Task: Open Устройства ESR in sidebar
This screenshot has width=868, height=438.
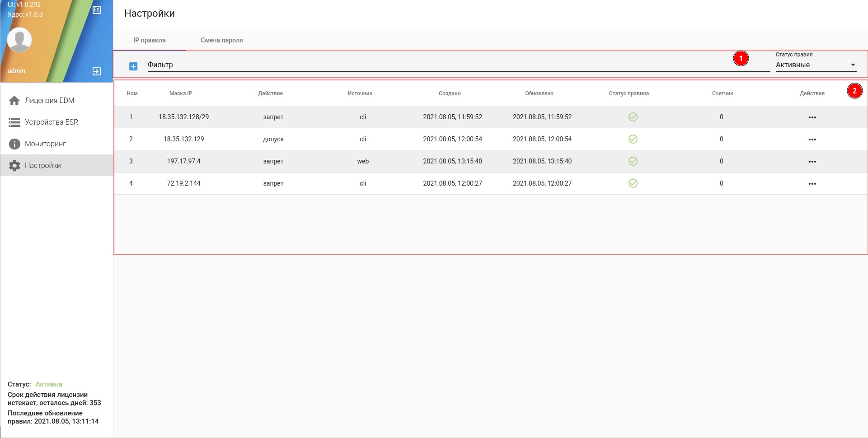Action: 51,122
